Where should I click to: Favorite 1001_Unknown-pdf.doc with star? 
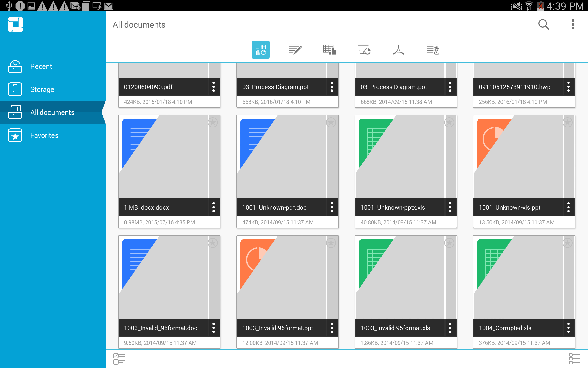pos(331,122)
